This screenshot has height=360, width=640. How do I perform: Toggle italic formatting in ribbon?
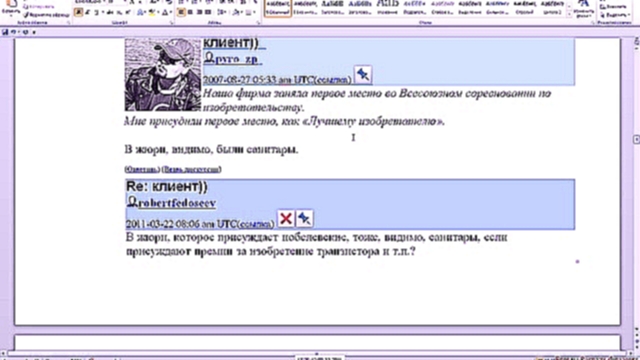[87, 13]
